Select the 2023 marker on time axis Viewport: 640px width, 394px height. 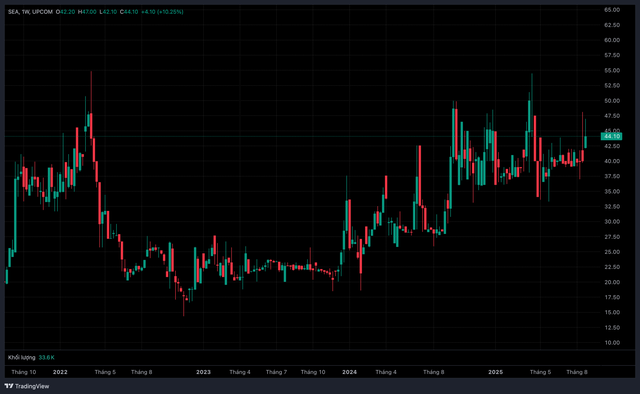point(203,372)
